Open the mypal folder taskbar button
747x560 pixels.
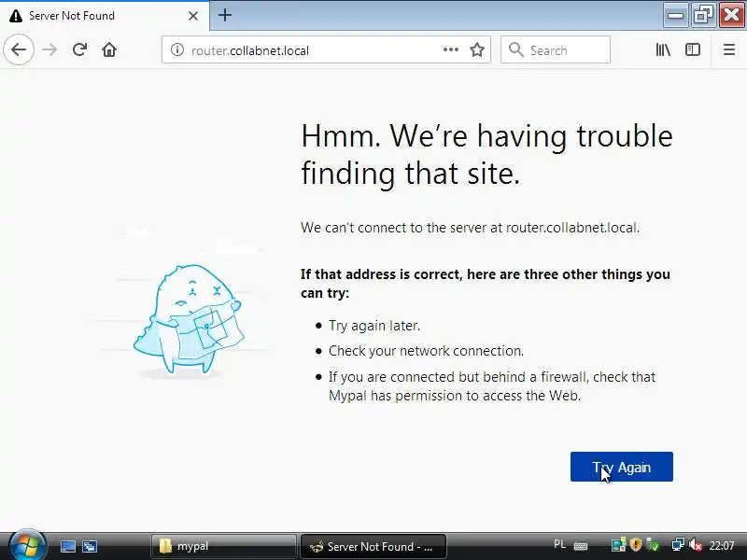click(223, 546)
